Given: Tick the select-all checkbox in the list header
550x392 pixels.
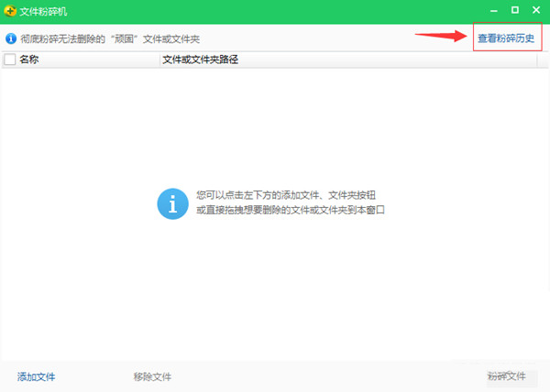Looking at the screenshot, I should pos(10,60).
